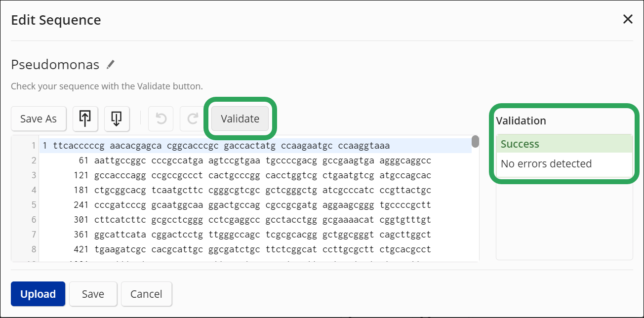
Task: Click the pencil icon to rename Pseudomonas
Action: pos(111,65)
